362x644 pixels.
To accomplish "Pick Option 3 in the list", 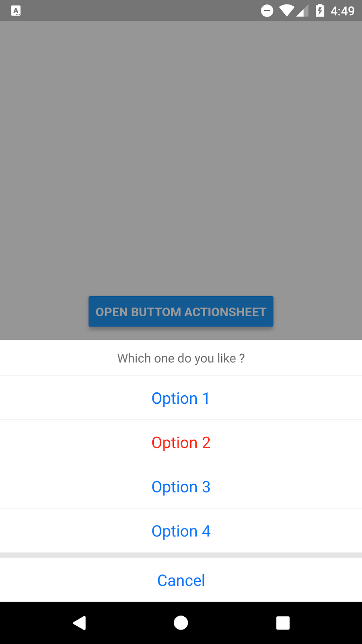I will (181, 486).
